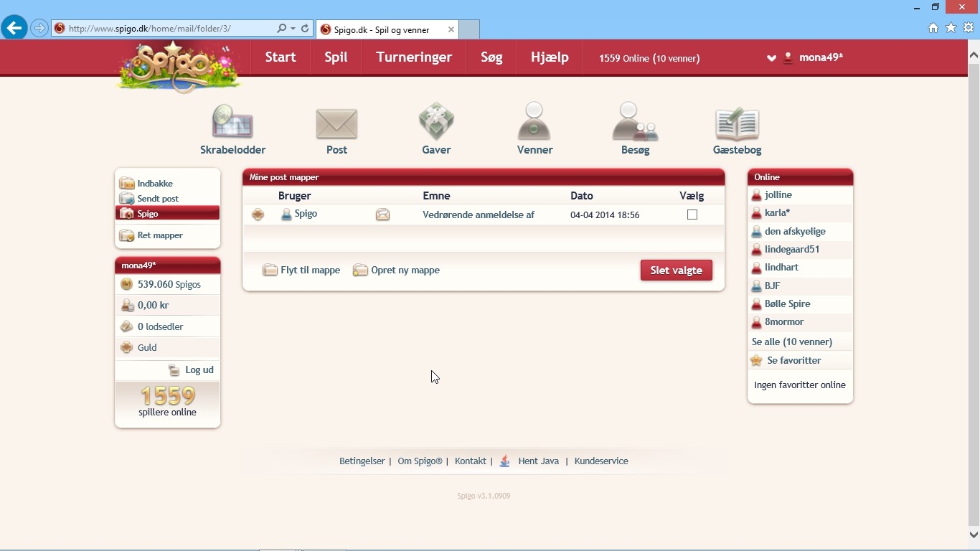This screenshot has height=551, width=980.
Task: Open the Gaver gift box icon
Action: click(436, 122)
